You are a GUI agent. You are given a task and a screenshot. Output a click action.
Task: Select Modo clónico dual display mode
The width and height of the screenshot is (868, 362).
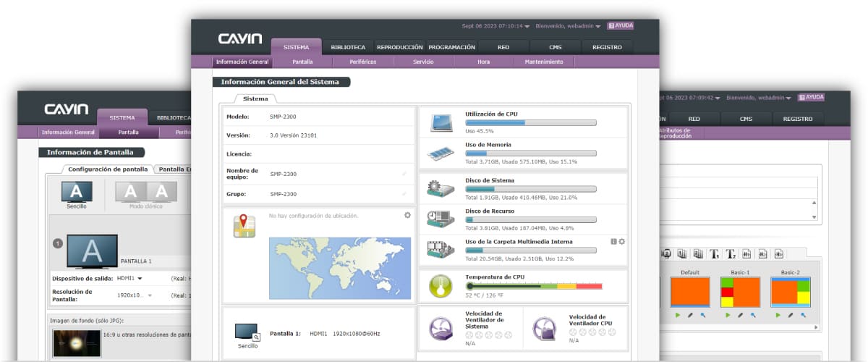click(145, 192)
